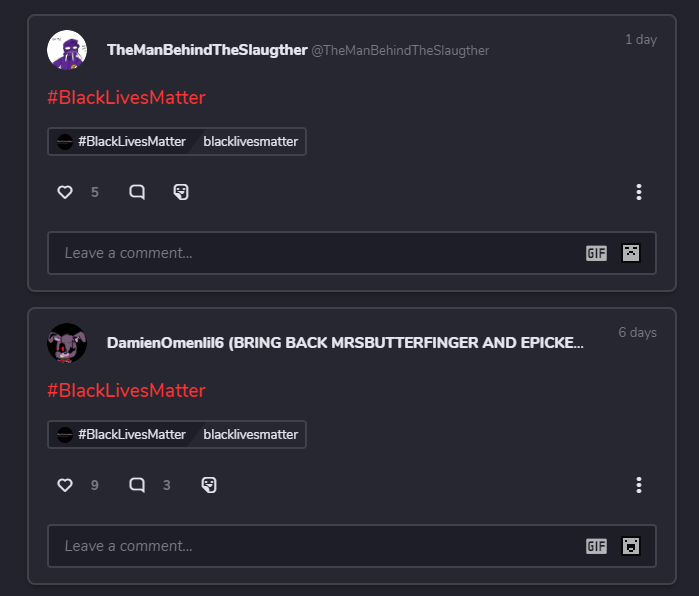The image size is (699, 596).
Task: Open DamienOmenlil6's profile avatar
Action: pos(67,343)
